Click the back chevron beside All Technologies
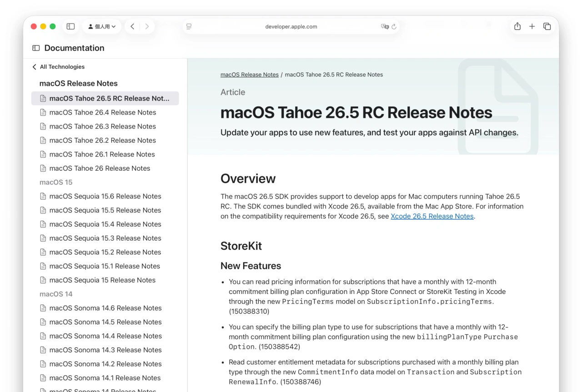582x392 pixels. [34, 67]
